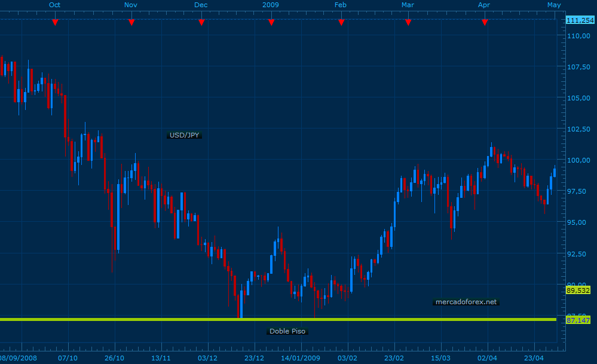Select the red triangle marker under 2009
The image size is (597, 364).
(271, 23)
